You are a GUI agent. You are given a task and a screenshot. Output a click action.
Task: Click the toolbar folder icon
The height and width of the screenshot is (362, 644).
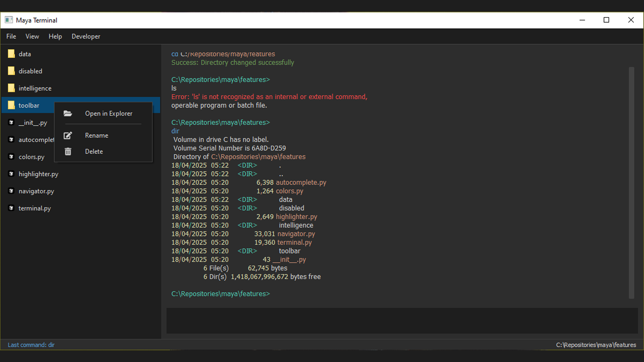[x=11, y=105]
